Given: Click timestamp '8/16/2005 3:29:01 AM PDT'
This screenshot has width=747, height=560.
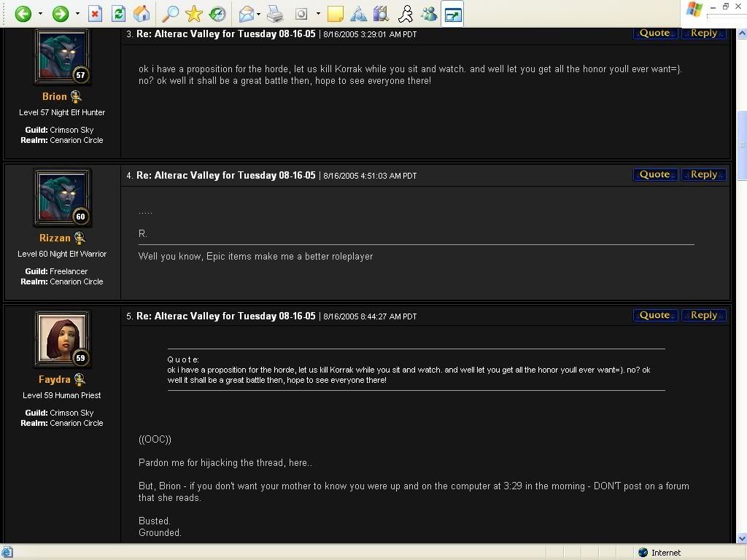Looking at the screenshot, I should pos(370,34).
